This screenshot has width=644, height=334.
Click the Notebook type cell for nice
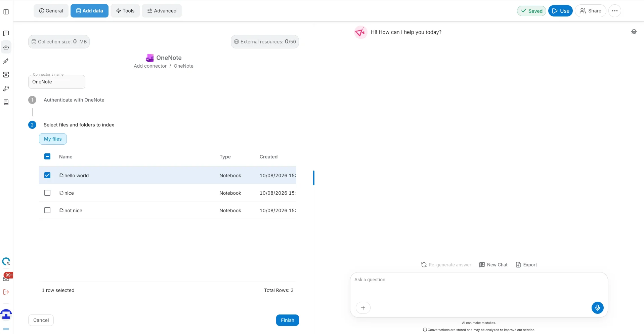tap(230, 193)
